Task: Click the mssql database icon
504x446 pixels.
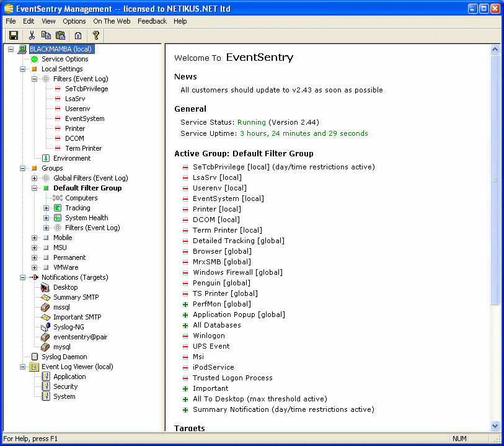Action: click(46, 308)
